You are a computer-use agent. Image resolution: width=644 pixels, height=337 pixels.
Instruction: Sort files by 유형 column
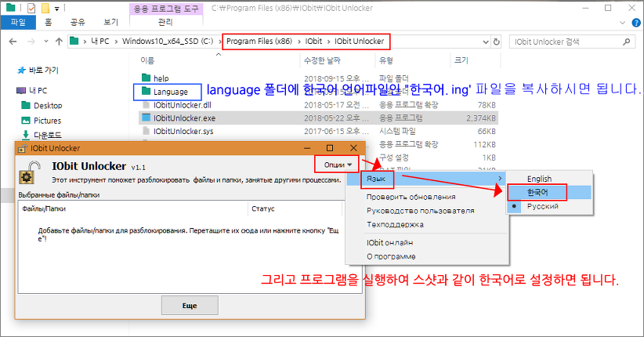click(386, 61)
